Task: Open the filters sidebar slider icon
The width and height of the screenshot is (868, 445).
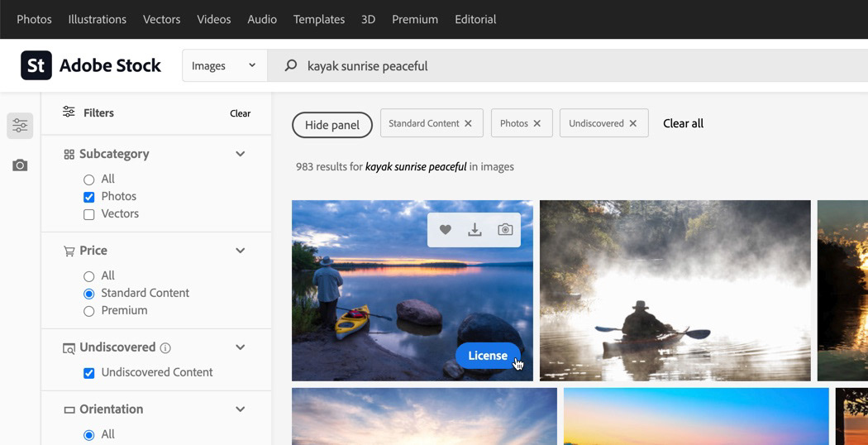Action: click(x=20, y=125)
